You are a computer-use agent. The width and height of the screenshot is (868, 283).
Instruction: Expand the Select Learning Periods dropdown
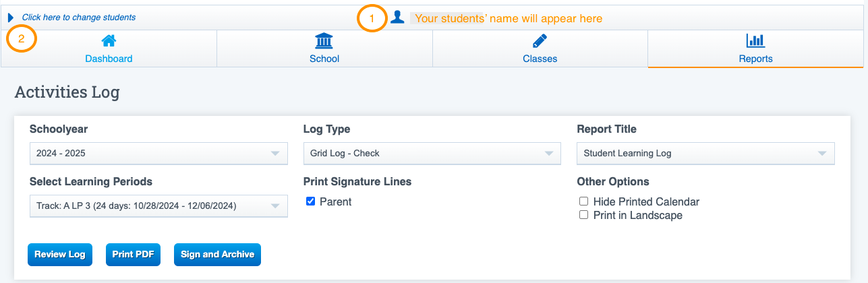pos(158,206)
